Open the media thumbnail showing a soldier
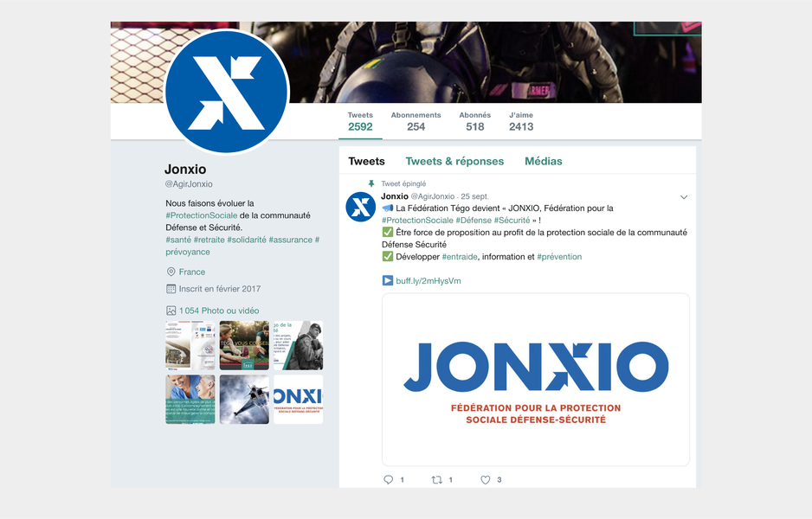This screenshot has width=812, height=519. (x=299, y=346)
